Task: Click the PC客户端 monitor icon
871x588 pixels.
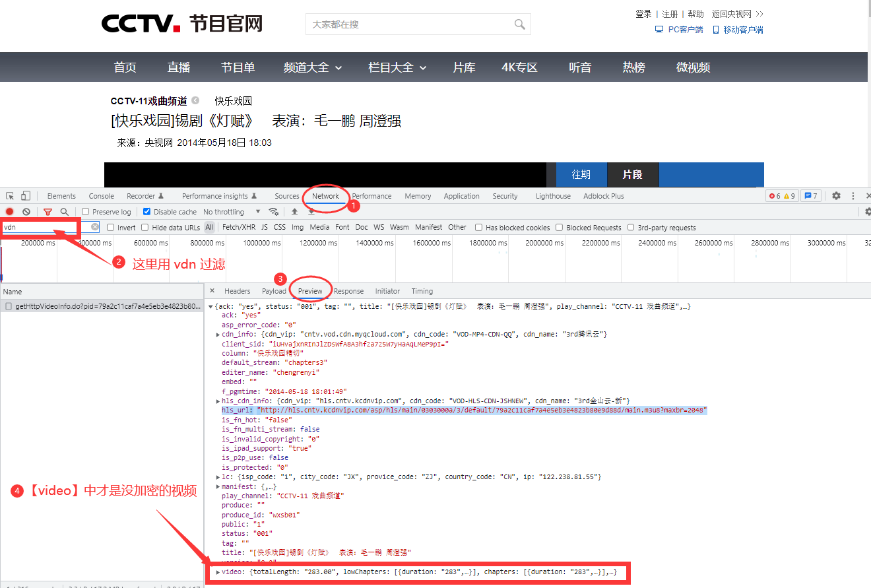Action: point(659,30)
